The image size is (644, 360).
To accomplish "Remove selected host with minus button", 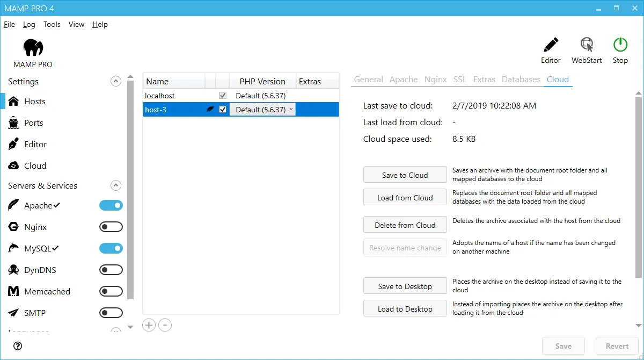I will (x=165, y=325).
